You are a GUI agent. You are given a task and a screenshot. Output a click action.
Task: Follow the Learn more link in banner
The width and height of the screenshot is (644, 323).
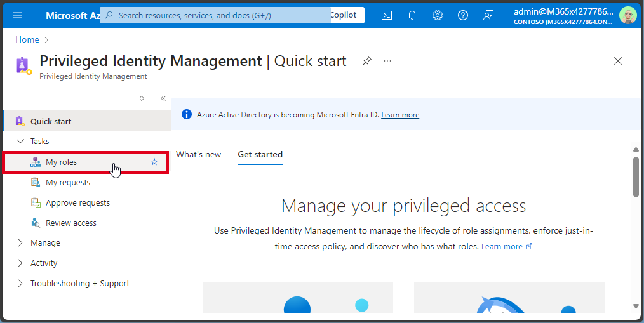(400, 115)
